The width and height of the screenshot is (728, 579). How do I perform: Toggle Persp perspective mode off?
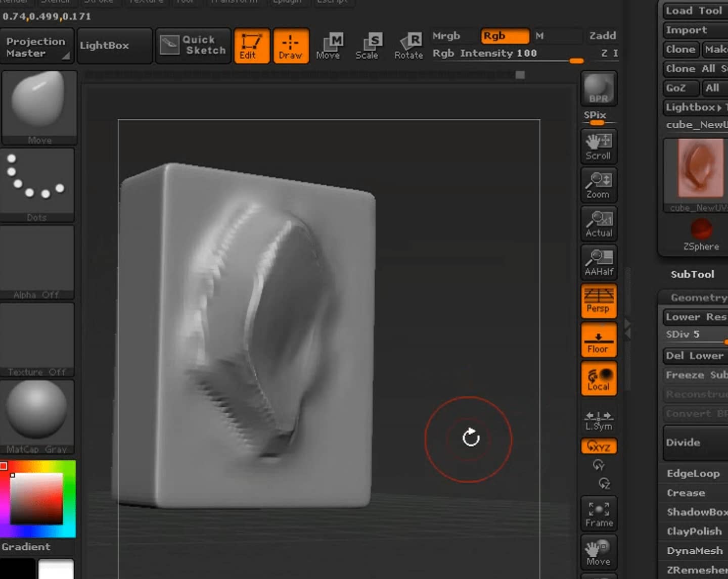599,301
